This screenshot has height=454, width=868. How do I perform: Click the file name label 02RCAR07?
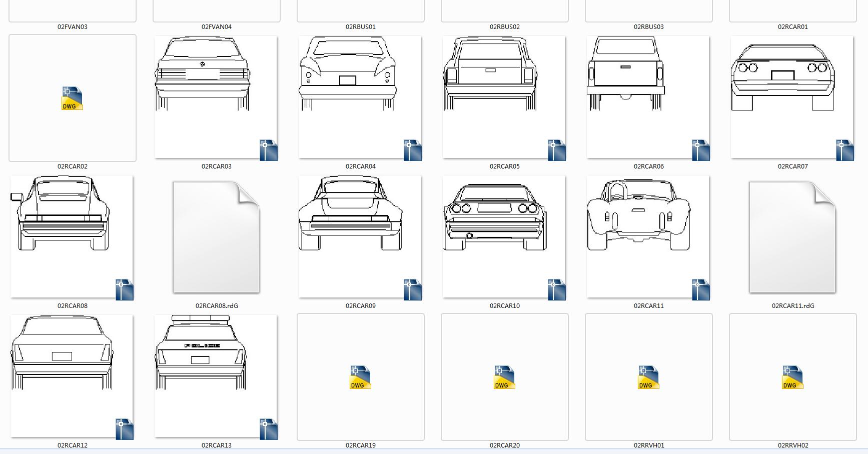(793, 166)
